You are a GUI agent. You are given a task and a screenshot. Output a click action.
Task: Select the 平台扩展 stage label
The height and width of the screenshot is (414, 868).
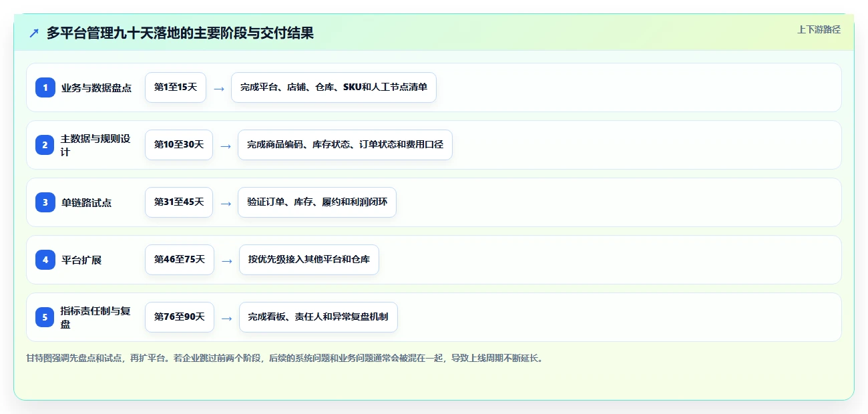point(81,260)
